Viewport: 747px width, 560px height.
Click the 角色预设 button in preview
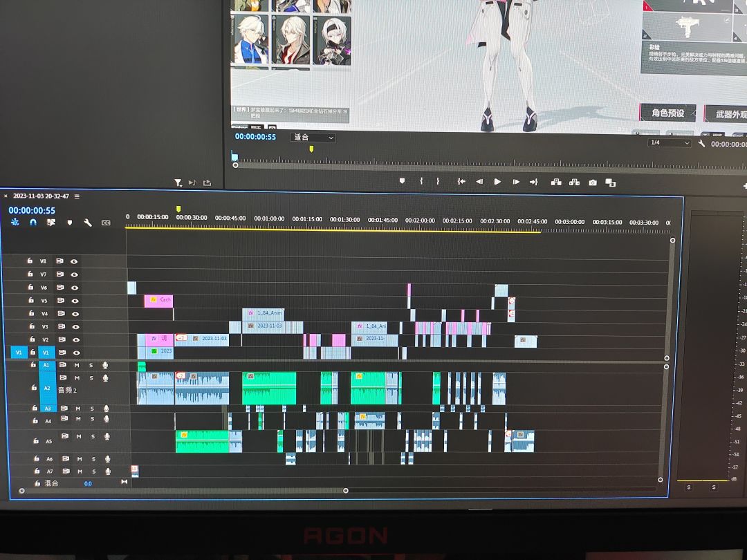click(x=667, y=113)
